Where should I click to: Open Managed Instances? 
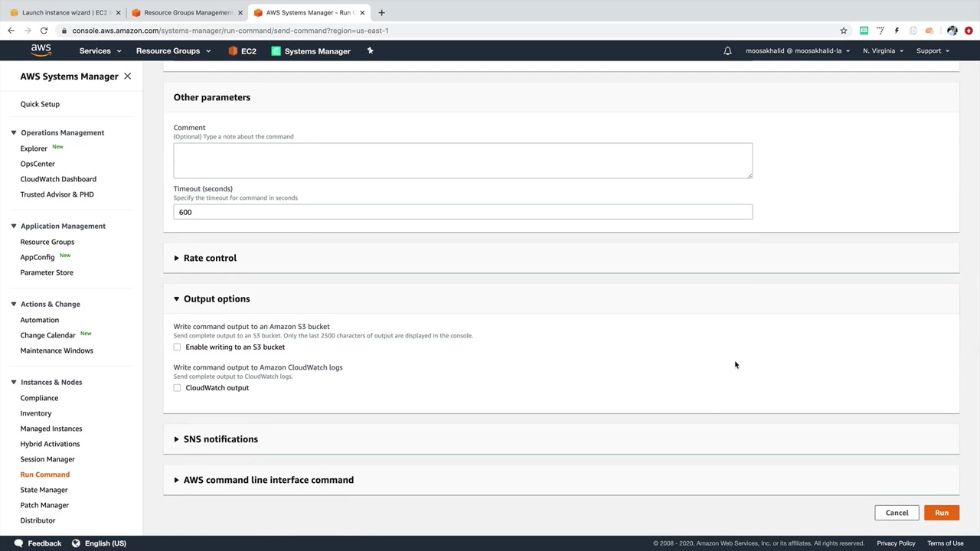pyautogui.click(x=51, y=429)
